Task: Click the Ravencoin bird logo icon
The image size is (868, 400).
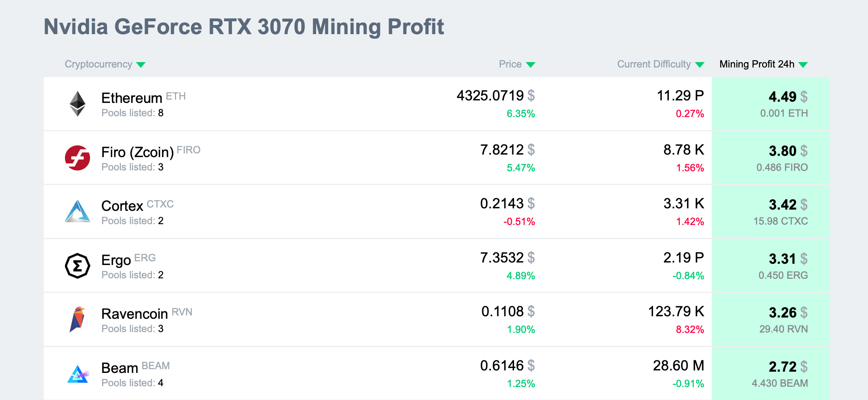Action: coord(77,320)
